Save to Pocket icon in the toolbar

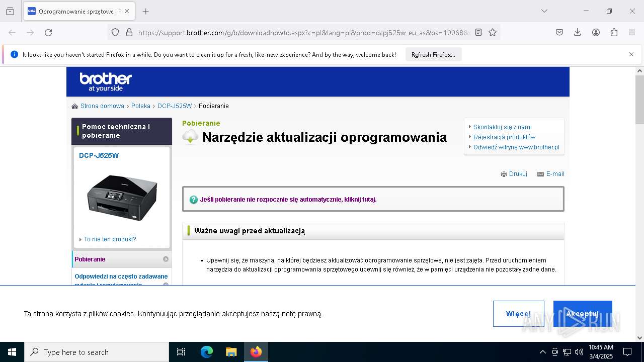559,32
